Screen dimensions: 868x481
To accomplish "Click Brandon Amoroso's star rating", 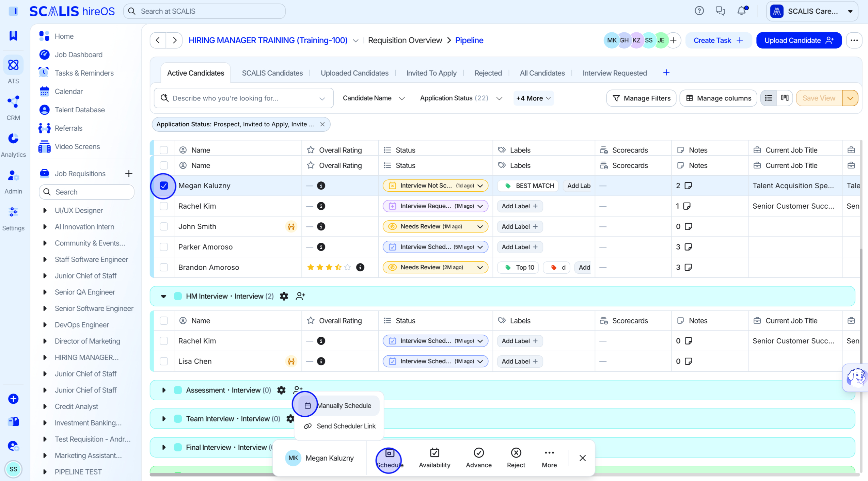I will click(x=329, y=267).
